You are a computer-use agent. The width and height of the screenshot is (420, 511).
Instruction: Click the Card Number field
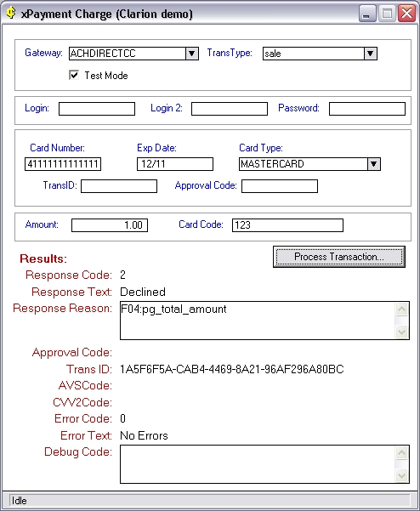[x=63, y=164]
